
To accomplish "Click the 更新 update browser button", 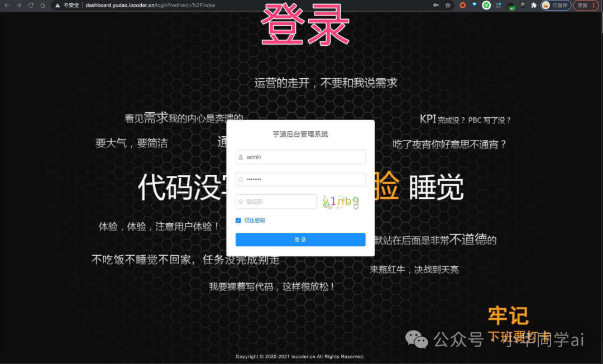I will (582, 5).
